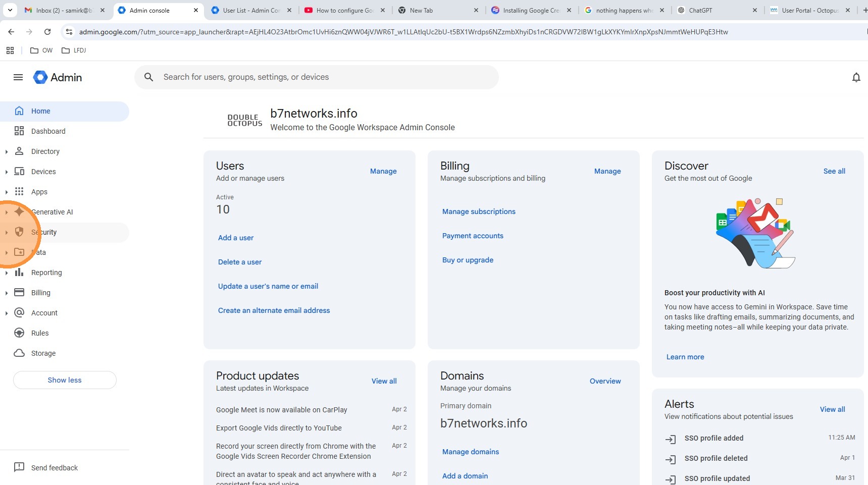Click the Data folder icon

click(x=19, y=252)
